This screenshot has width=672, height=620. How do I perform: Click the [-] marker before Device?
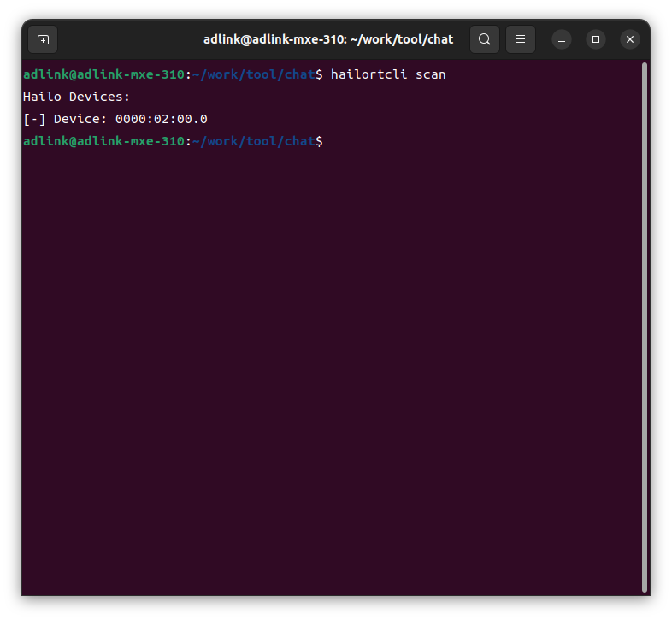34,119
